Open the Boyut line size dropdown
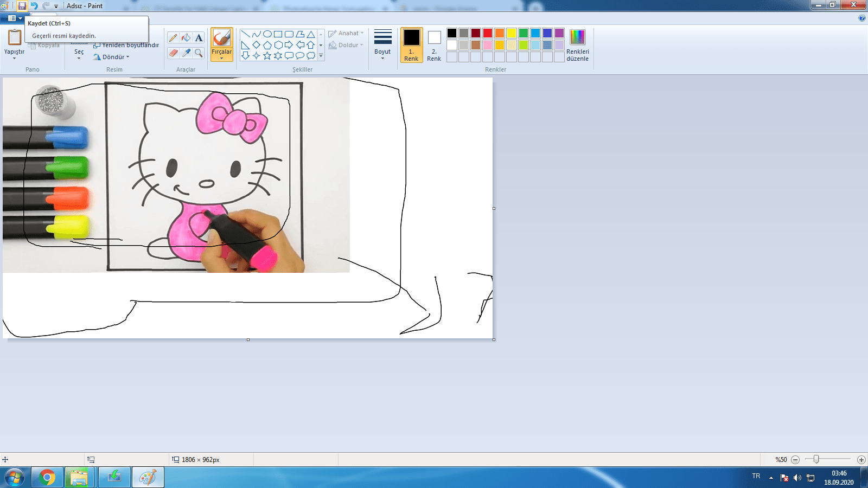Screen dimensions: 868x488 [382, 44]
